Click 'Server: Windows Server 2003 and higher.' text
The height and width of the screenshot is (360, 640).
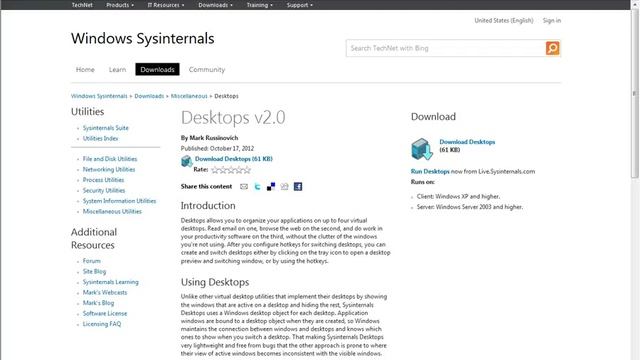(470, 207)
